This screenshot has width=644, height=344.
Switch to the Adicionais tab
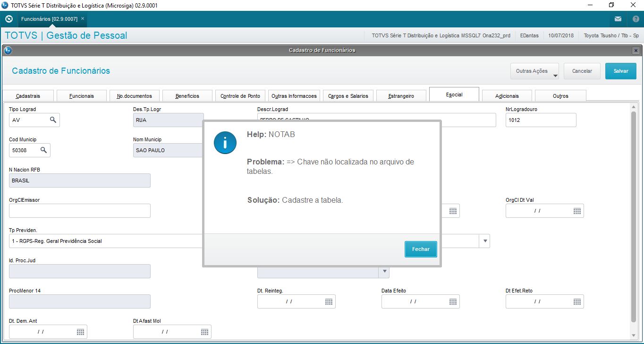pyautogui.click(x=507, y=96)
